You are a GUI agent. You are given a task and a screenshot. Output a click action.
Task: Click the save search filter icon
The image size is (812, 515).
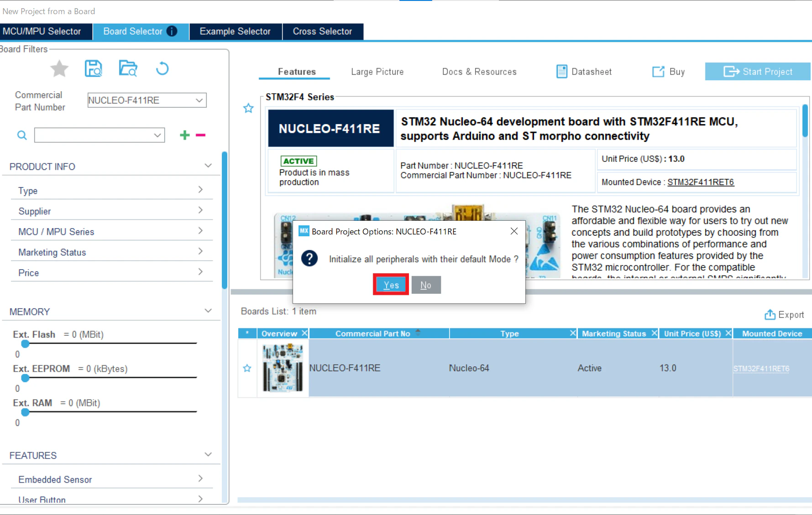94,68
